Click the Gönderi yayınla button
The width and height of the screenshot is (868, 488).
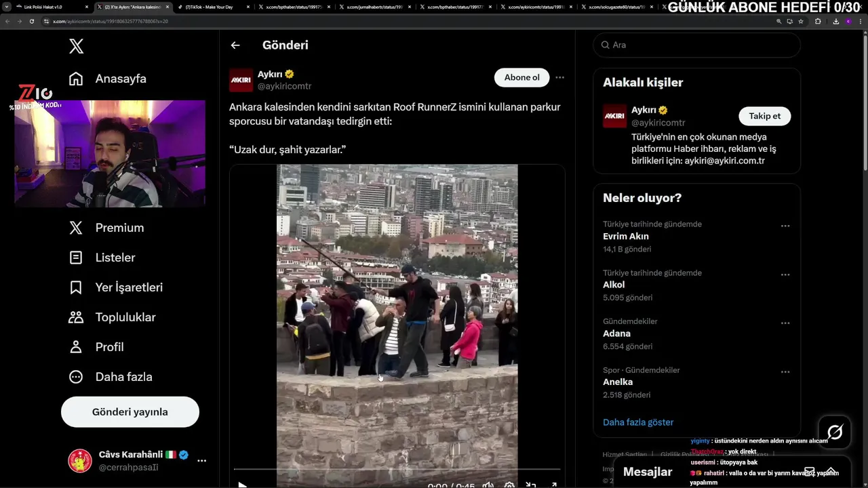pyautogui.click(x=130, y=412)
